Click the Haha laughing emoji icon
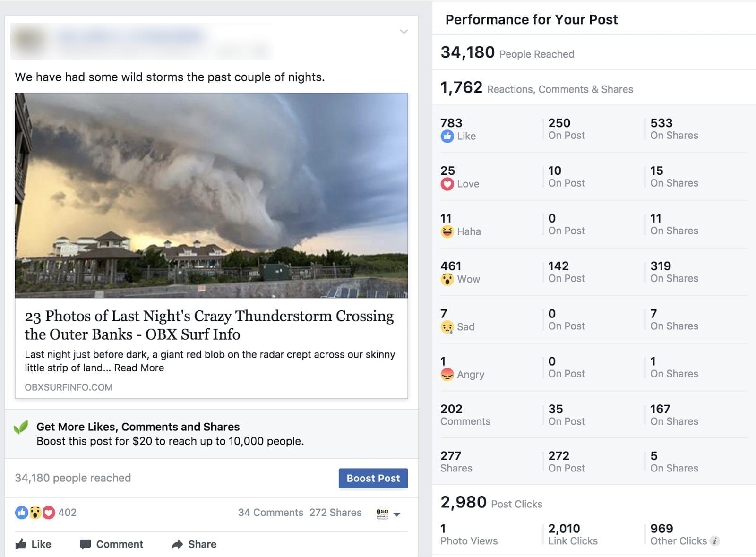The width and height of the screenshot is (756, 557). coord(447,232)
